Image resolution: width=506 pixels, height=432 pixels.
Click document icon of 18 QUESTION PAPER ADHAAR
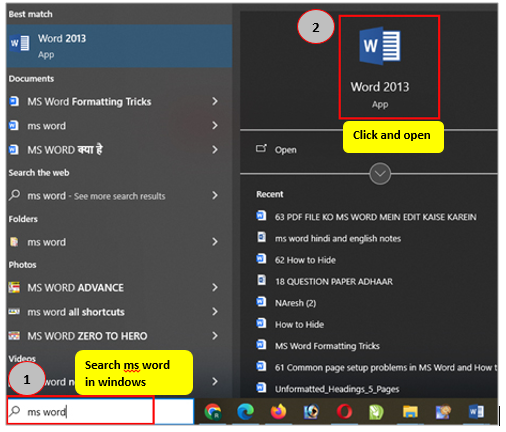[x=261, y=280]
